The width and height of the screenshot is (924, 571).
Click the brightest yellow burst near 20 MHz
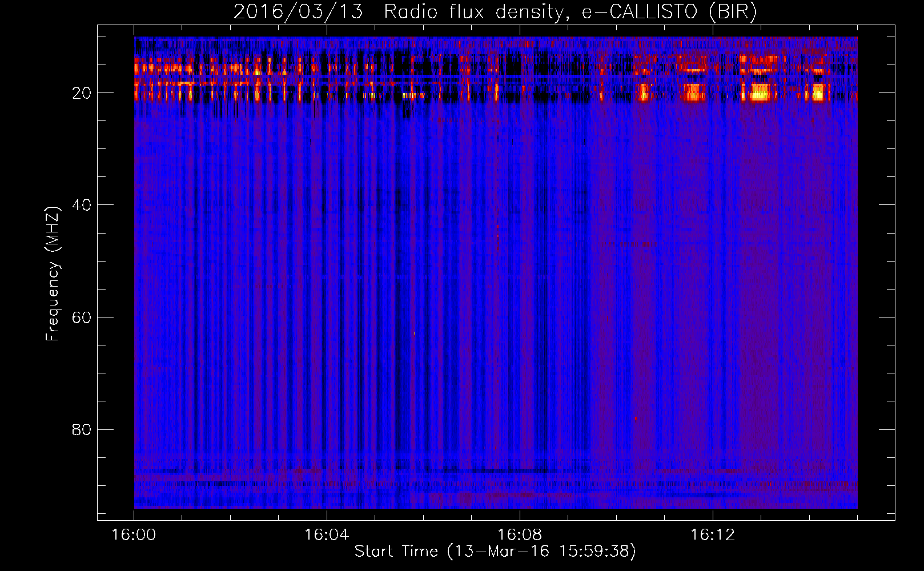pos(760,93)
